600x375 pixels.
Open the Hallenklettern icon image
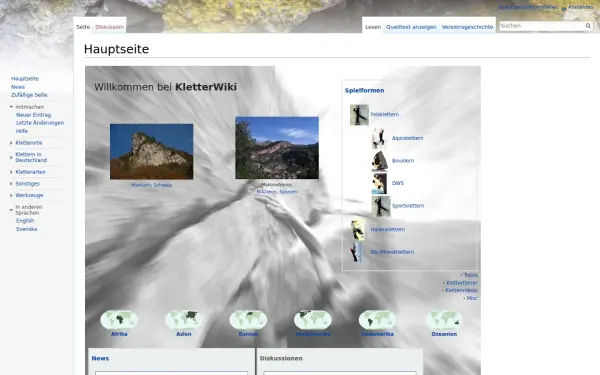[358, 230]
